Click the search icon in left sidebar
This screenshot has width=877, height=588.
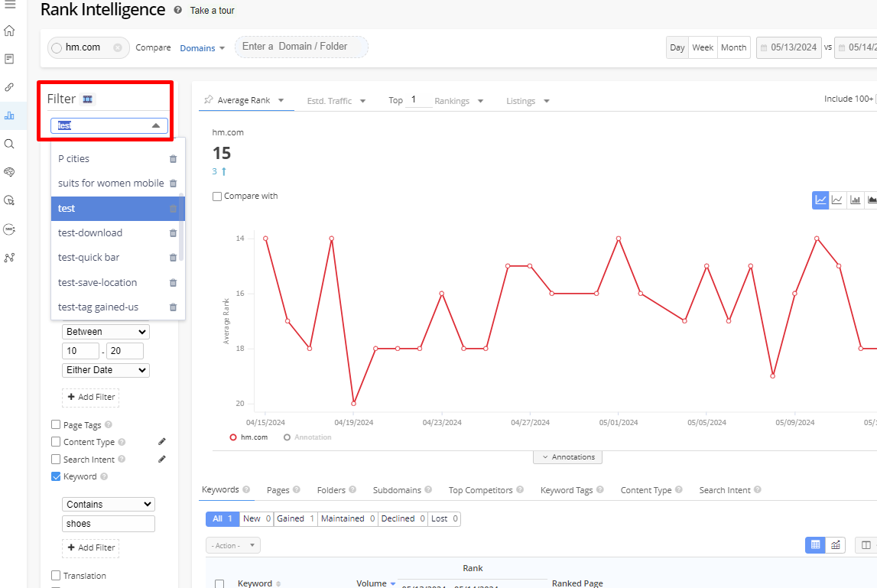coord(9,144)
